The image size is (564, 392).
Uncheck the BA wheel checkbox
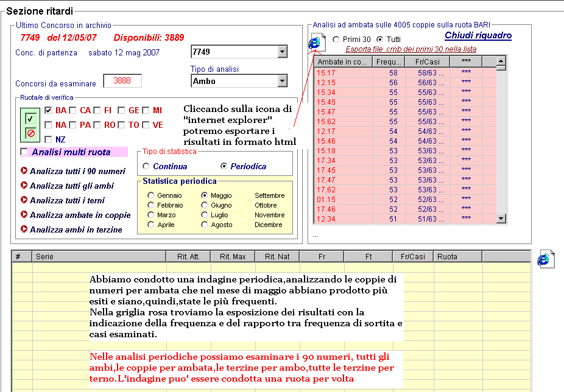(x=49, y=110)
